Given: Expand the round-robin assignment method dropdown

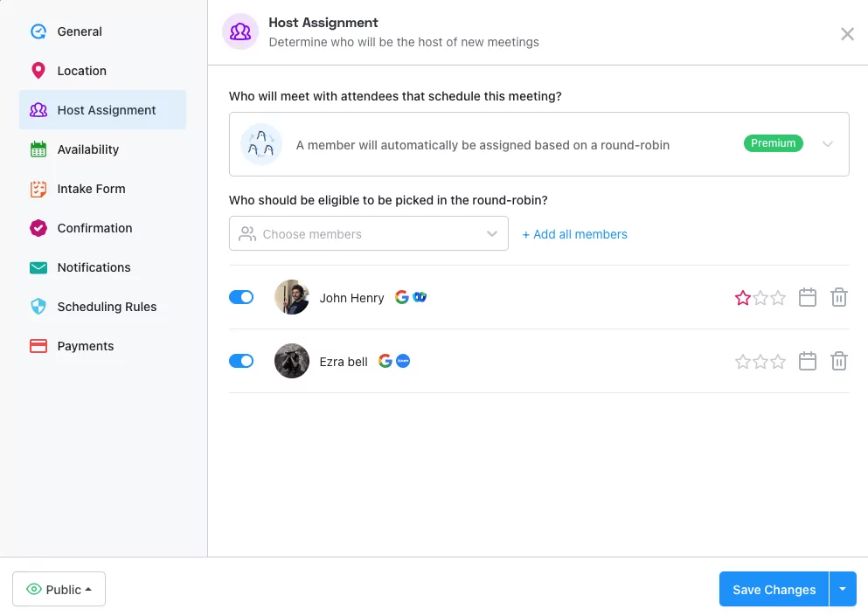Looking at the screenshot, I should pos(828,143).
